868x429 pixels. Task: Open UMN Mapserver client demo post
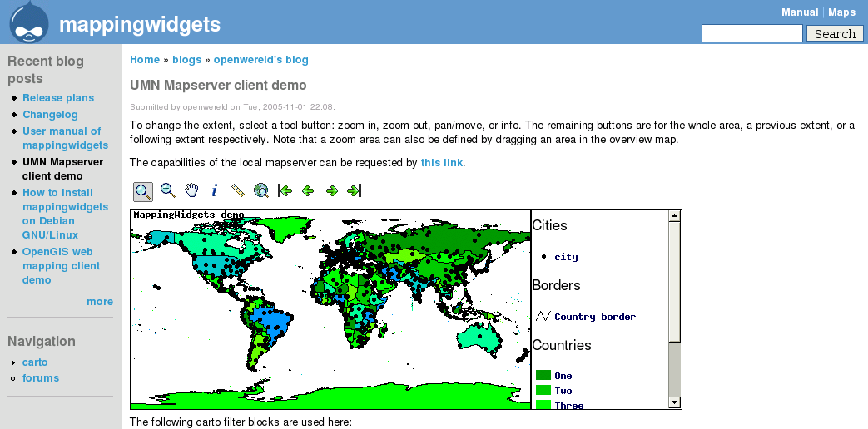click(x=62, y=169)
